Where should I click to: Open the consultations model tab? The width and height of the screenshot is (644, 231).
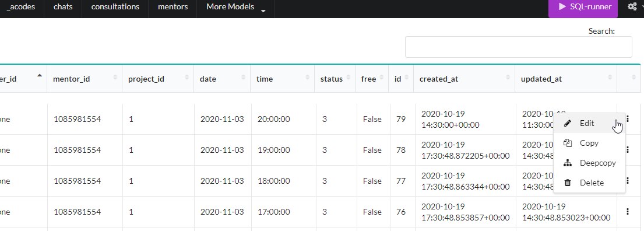click(x=115, y=7)
